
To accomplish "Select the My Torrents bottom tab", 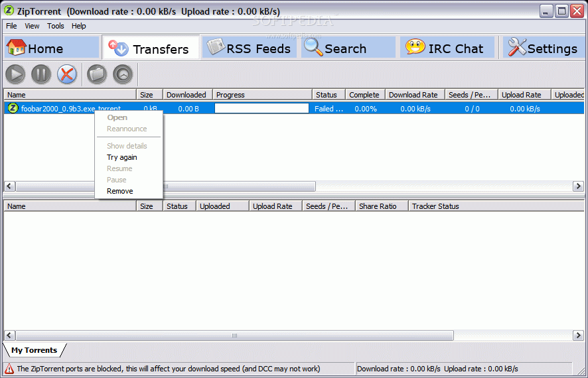I will pyautogui.click(x=34, y=350).
